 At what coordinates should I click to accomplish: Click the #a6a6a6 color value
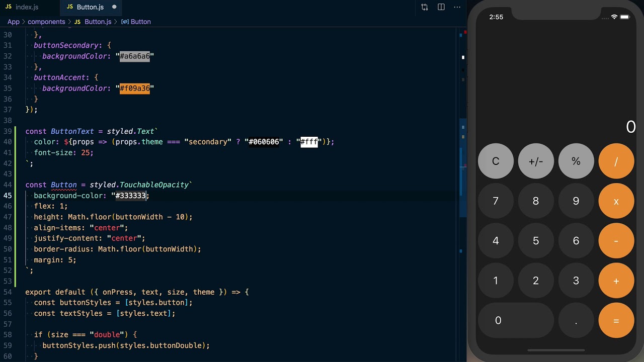coord(135,56)
